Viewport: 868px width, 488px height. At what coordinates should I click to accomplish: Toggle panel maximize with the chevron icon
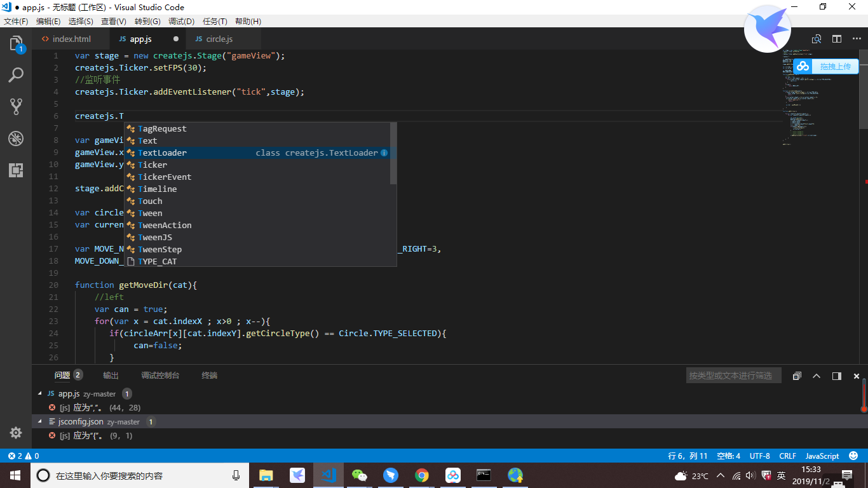tap(817, 376)
